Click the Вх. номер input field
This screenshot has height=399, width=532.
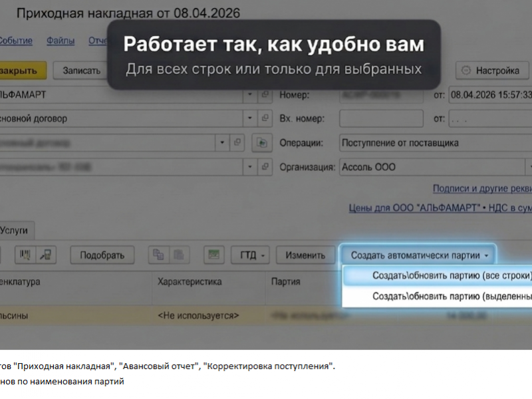(381, 118)
